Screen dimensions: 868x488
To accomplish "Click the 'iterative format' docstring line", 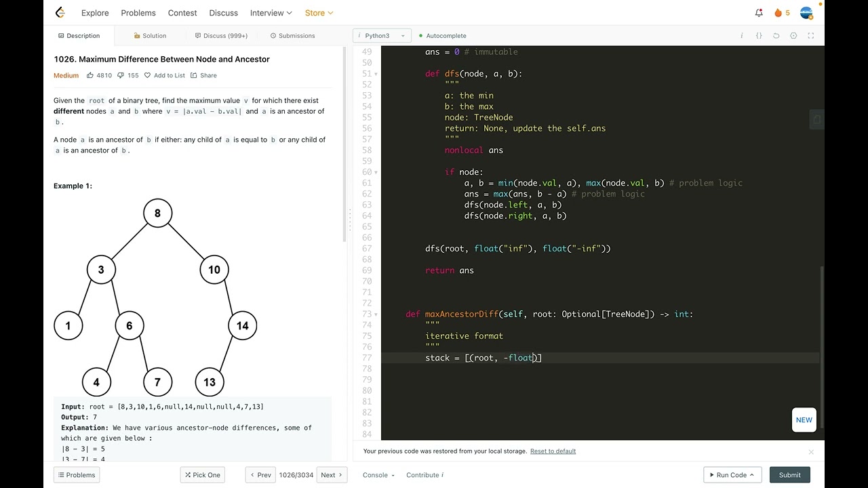I will click(x=464, y=336).
